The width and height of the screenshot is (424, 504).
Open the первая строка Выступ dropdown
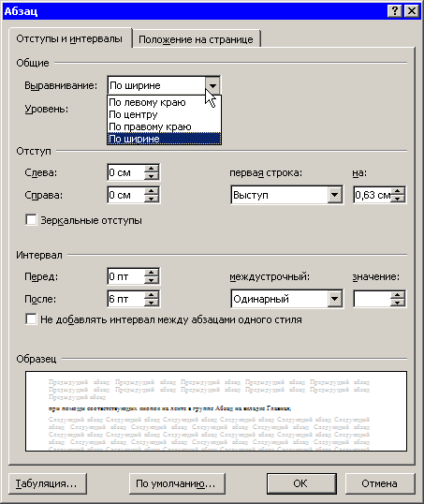point(334,195)
